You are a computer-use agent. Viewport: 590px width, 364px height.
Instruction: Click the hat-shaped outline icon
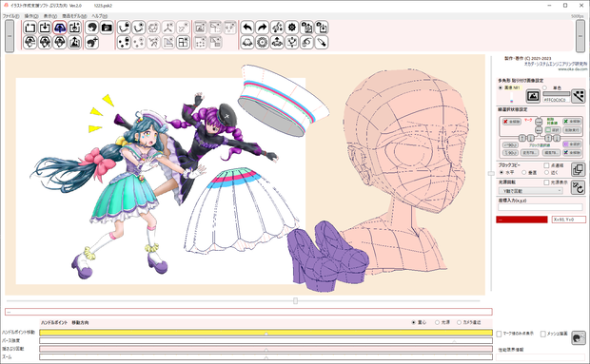tap(247, 43)
